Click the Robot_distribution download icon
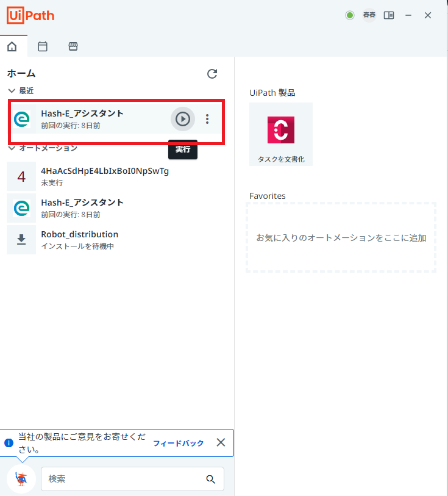 [x=21, y=240]
